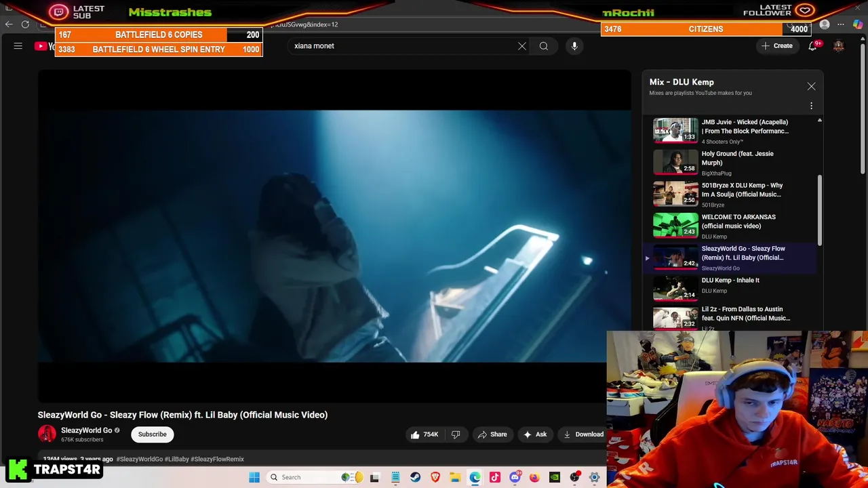Click the magnifier search button
Screen dimensions: 868x488
(544, 46)
